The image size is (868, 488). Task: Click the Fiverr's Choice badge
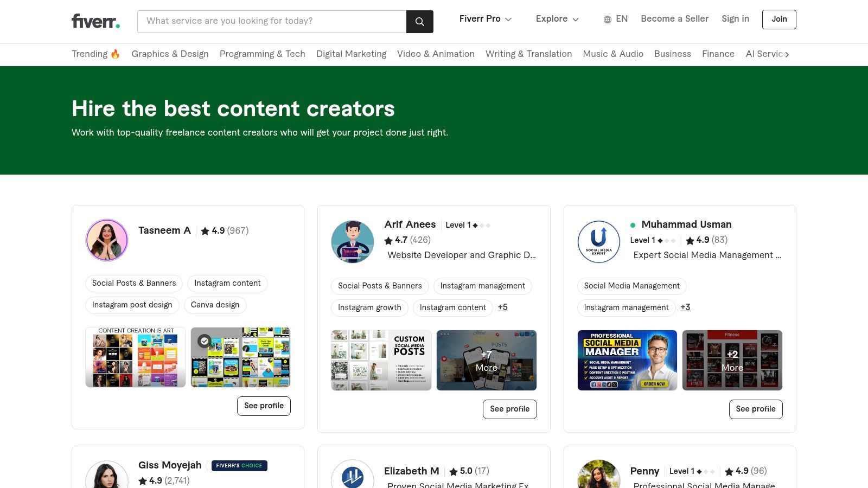[239, 465]
